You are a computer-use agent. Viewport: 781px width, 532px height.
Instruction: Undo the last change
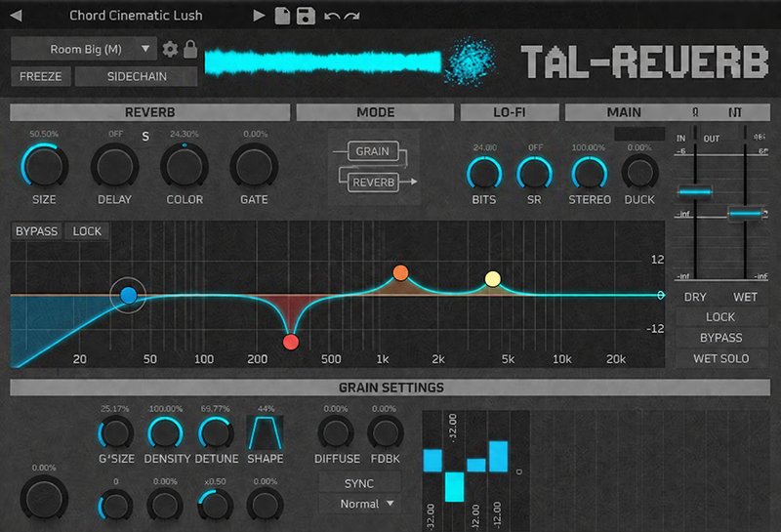point(332,17)
